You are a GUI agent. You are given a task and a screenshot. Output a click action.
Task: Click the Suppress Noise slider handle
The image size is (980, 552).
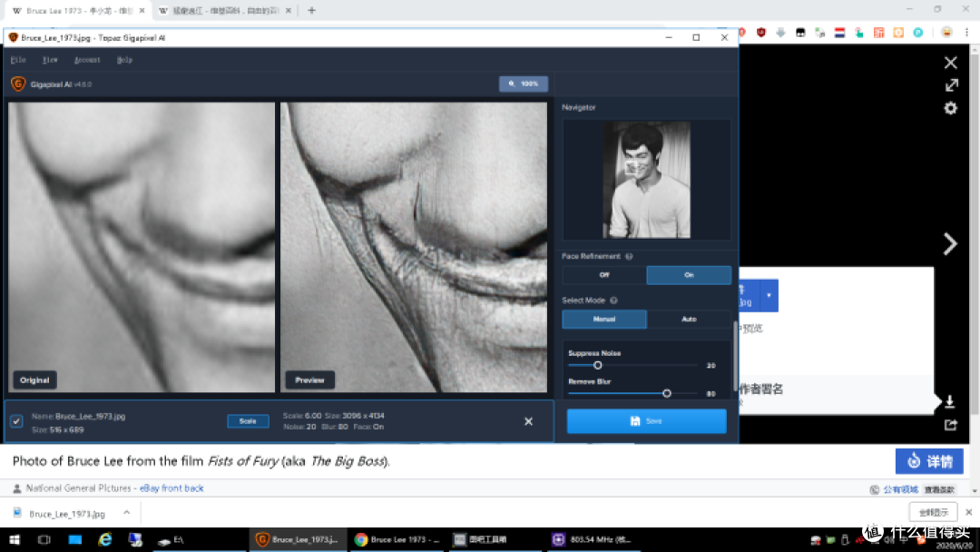[x=597, y=365]
